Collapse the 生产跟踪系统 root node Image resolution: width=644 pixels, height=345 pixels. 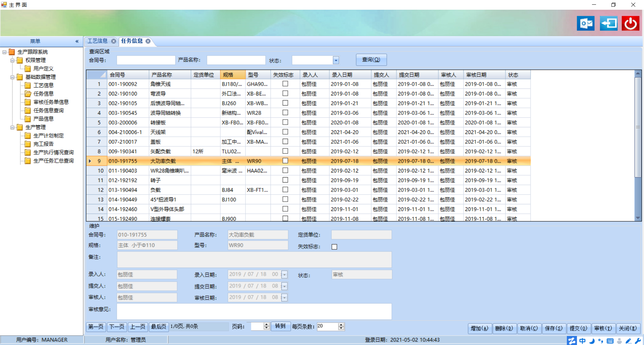(x=4, y=52)
